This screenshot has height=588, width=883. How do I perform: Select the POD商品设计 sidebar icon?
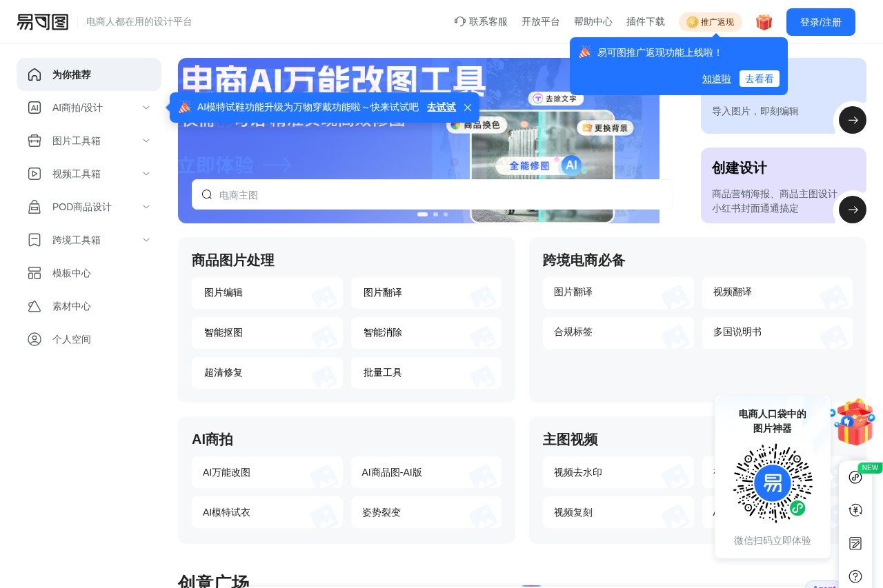pyautogui.click(x=34, y=207)
